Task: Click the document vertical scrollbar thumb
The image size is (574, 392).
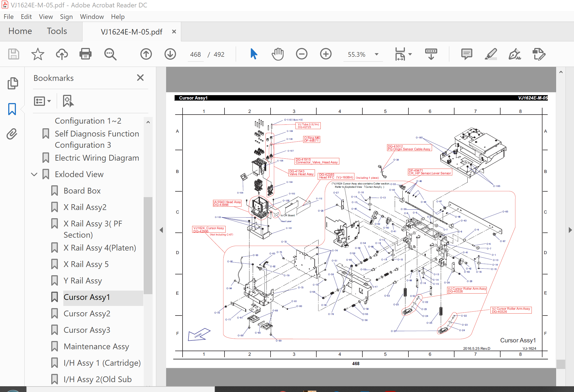Action: pos(561,364)
